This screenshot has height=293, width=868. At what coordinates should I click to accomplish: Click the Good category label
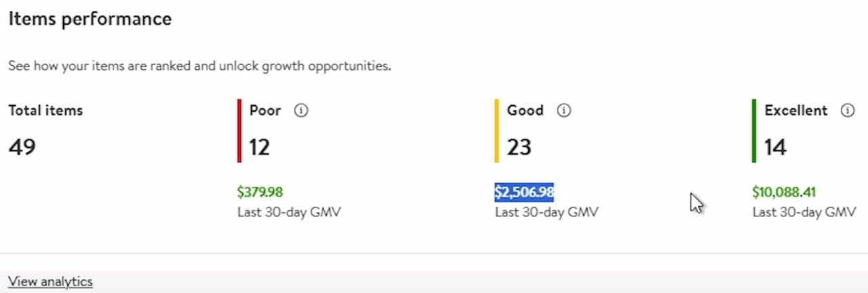525,111
